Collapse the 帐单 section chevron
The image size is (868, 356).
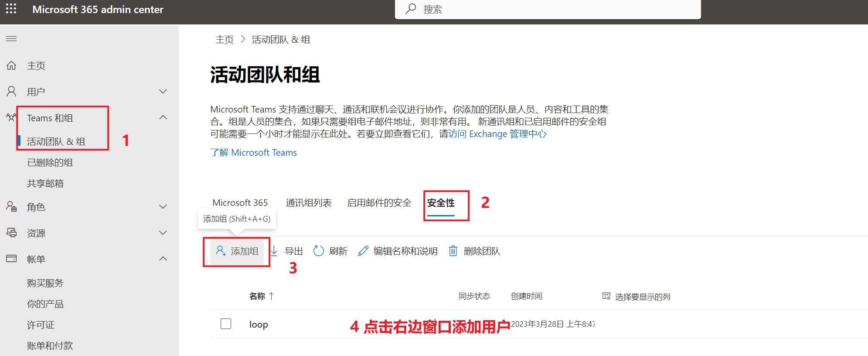click(x=163, y=259)
